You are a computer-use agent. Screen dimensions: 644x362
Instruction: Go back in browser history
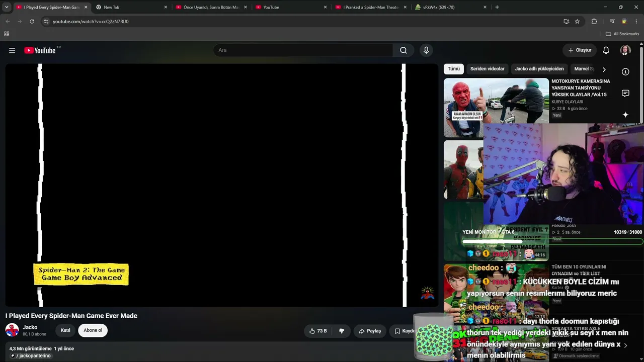tap(8, 22)
